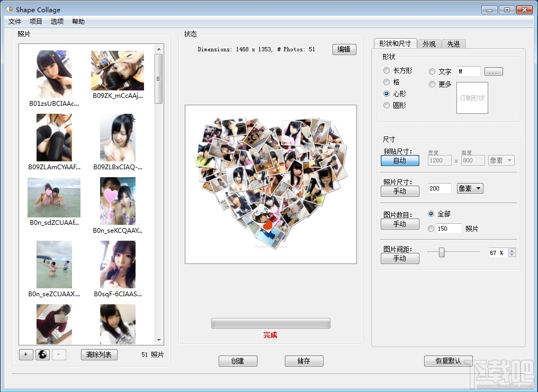Click the photo size 200 input field
538x392 pixels.
(440, 188)
